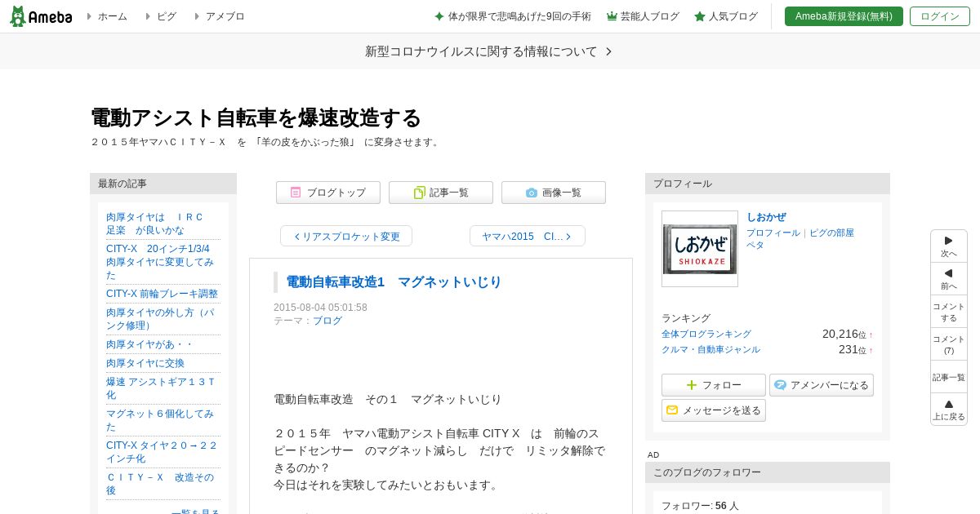
Task: Select text フォロワー: 56 人
Action: point(700,506)
